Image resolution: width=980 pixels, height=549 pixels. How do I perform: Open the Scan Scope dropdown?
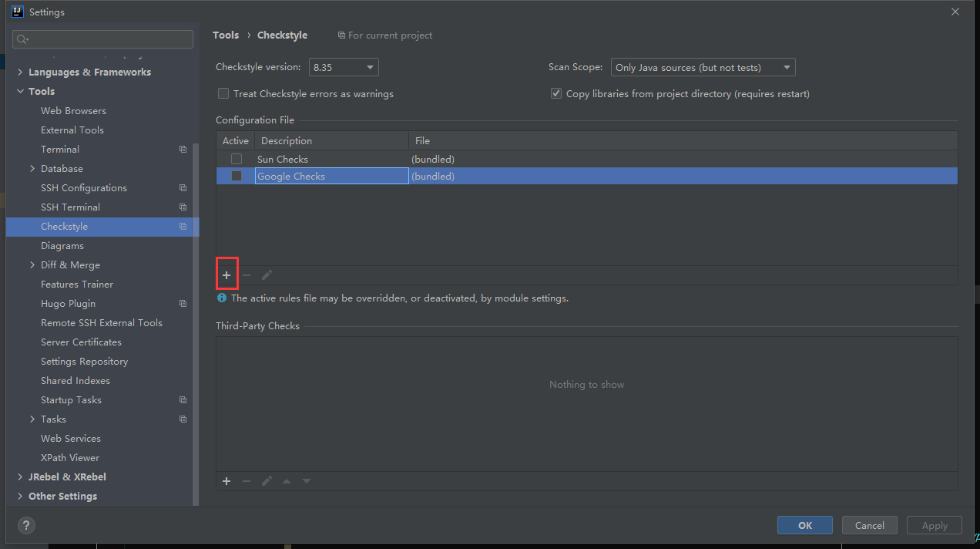(703, 68)
